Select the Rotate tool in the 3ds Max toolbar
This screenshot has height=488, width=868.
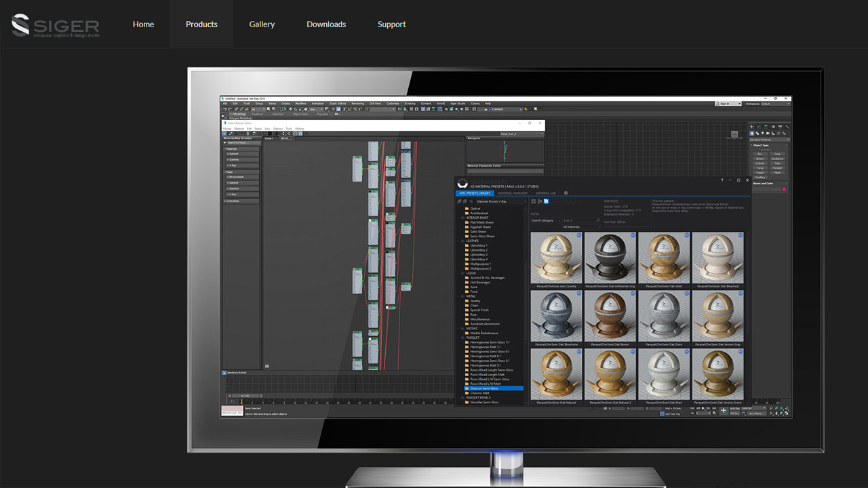click(x=296, y=109)
